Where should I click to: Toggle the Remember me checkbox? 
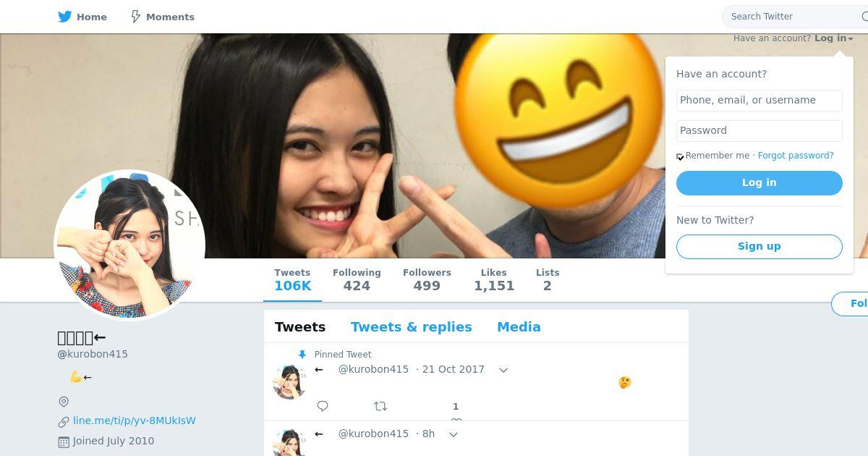coord(680,156)
